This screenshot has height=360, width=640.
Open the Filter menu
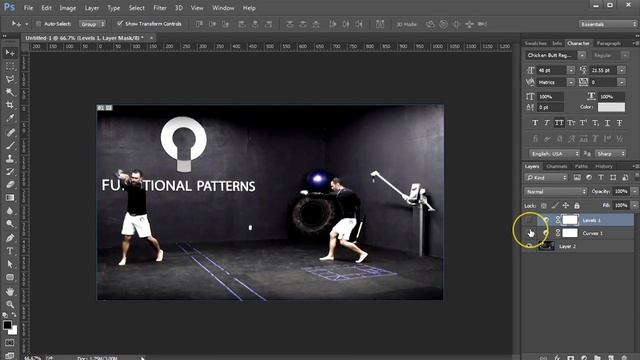[160, 8]
